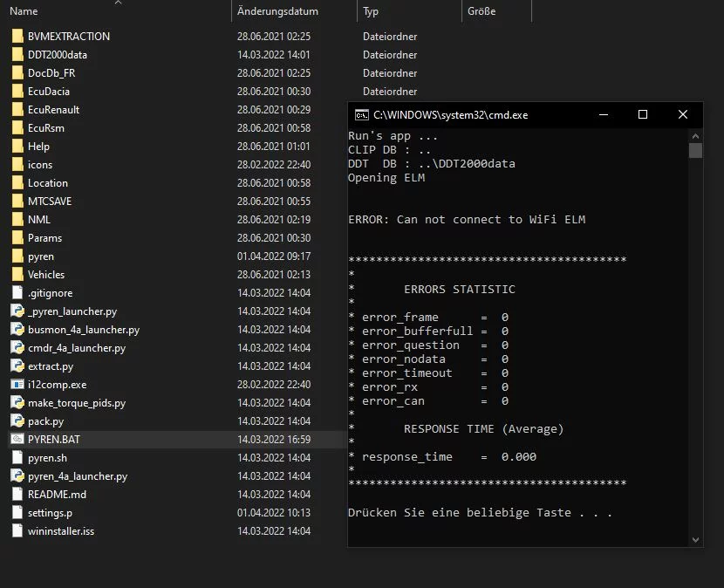Viewport: 724px width, 588px height.
Task: Click the Größe column header
Action: (x=481, y=11)
